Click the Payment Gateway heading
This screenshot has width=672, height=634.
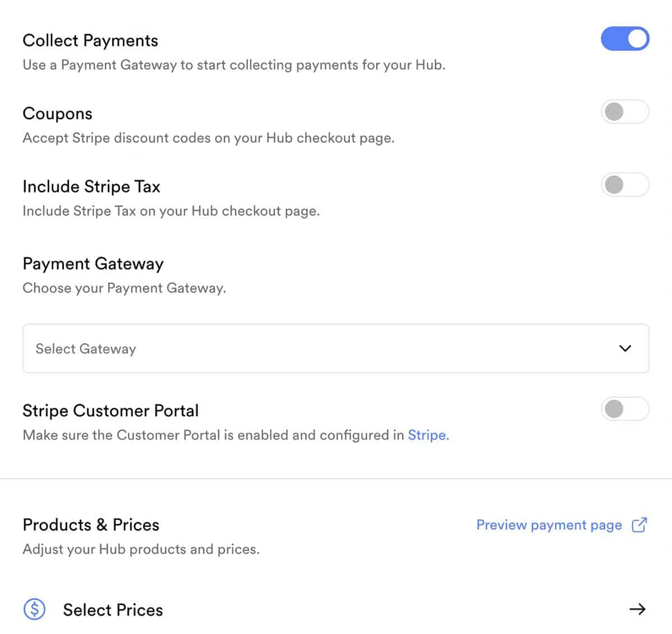[93, 264]
